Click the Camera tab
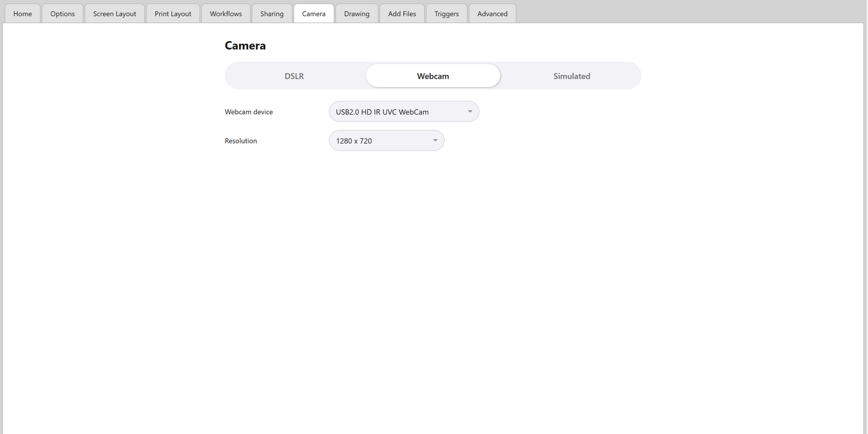Viewport: 868px width, 434px height. click(x=314, y=13)
